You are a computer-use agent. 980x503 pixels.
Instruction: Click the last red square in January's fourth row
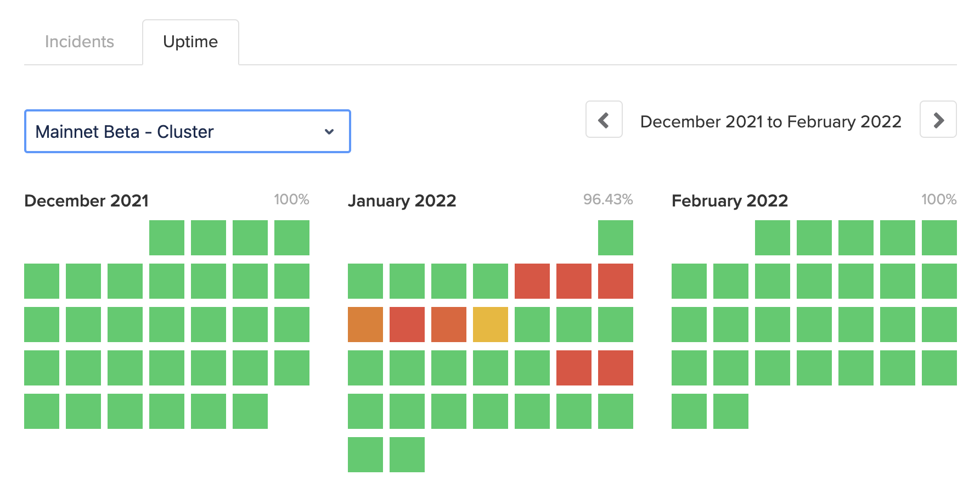click(615, 368)
